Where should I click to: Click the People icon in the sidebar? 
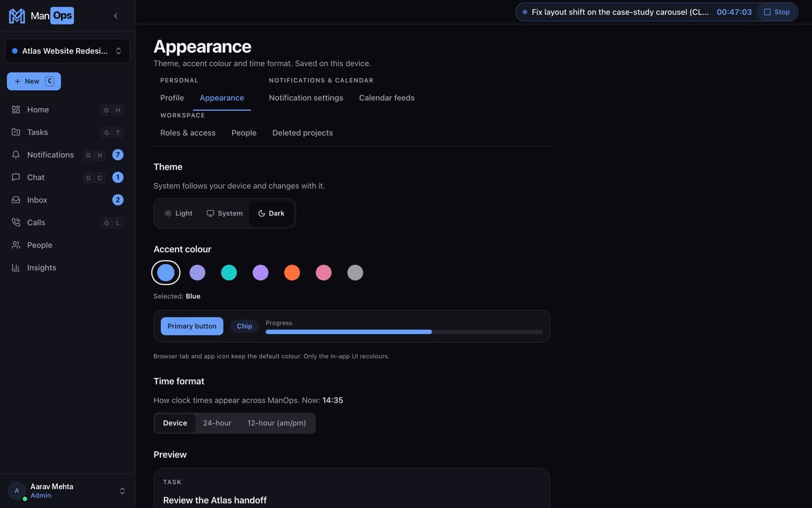16,245
